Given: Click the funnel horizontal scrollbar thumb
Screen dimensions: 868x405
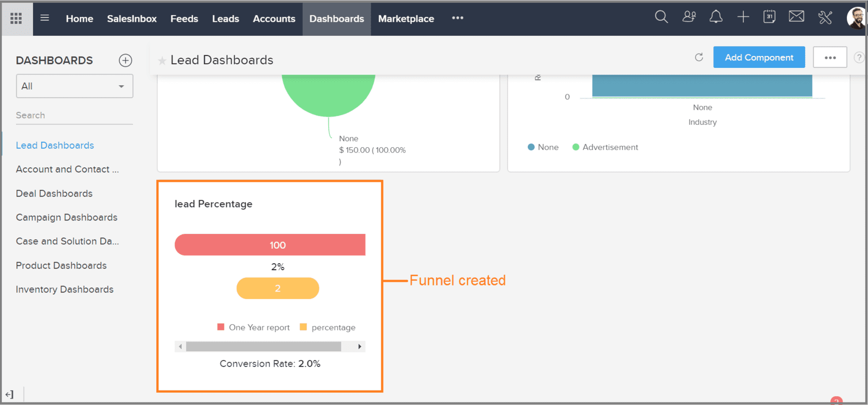Looking at the screenshot, I should tap(264, 346).
